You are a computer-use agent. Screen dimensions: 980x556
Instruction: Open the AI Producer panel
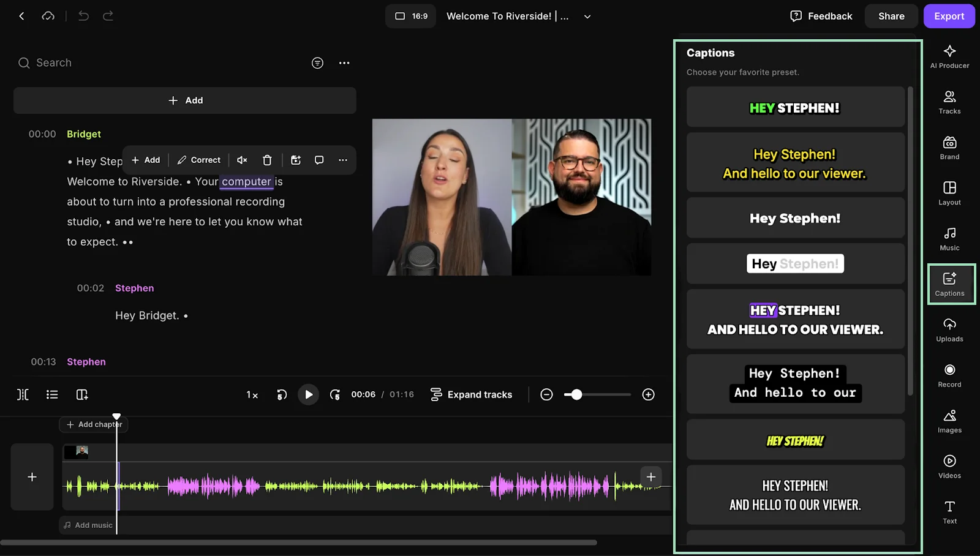(x=949, y=56)
